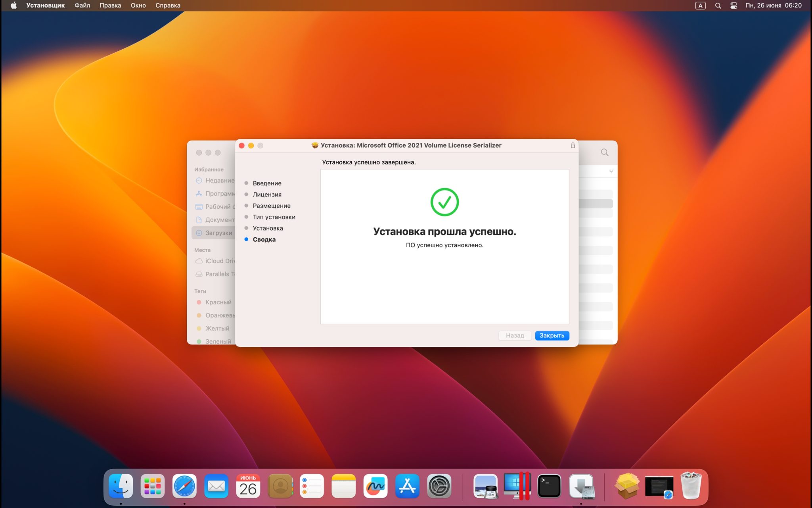Open Reminders from the Dock

312,486
